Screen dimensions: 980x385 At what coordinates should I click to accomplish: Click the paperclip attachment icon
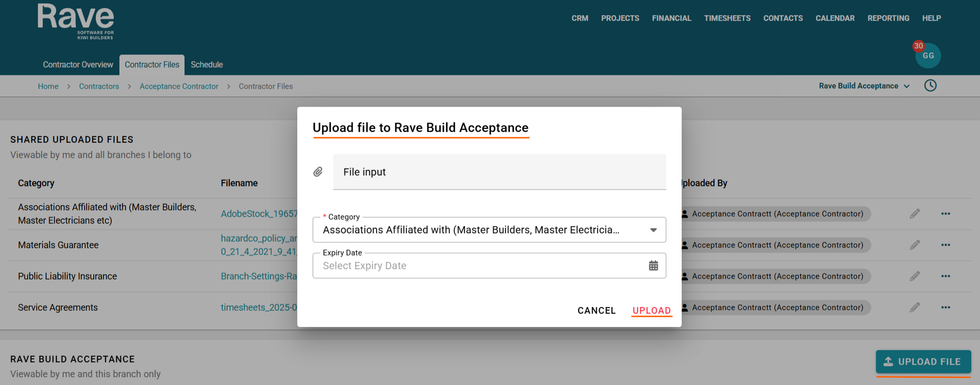point(318,172)
